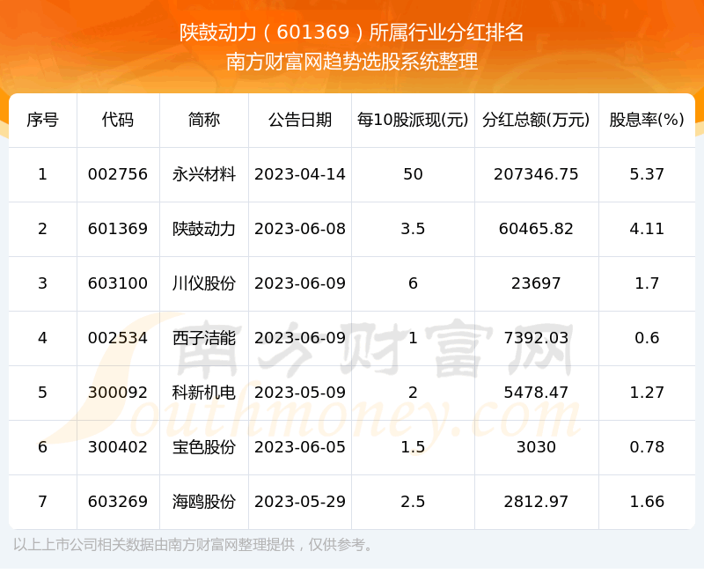Select stock code 300092
This screenshot has width=704, height=588.
(x=118, y=393)
